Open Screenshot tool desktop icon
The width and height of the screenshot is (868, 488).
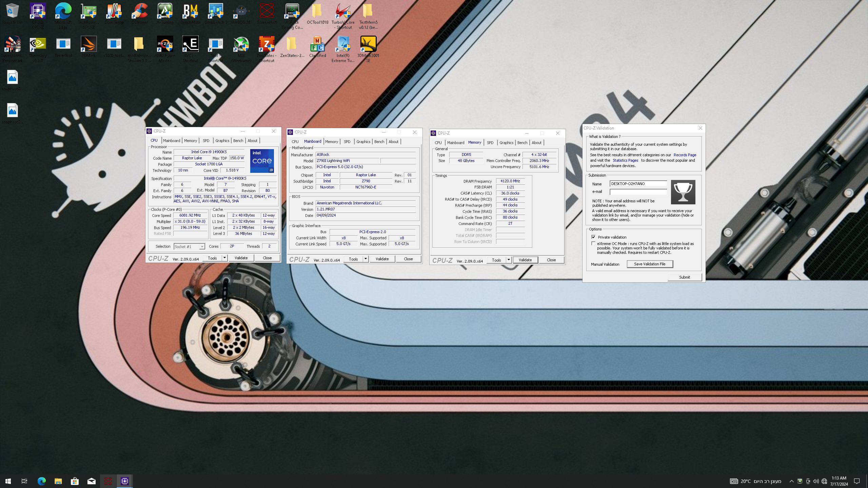point(267,14)
